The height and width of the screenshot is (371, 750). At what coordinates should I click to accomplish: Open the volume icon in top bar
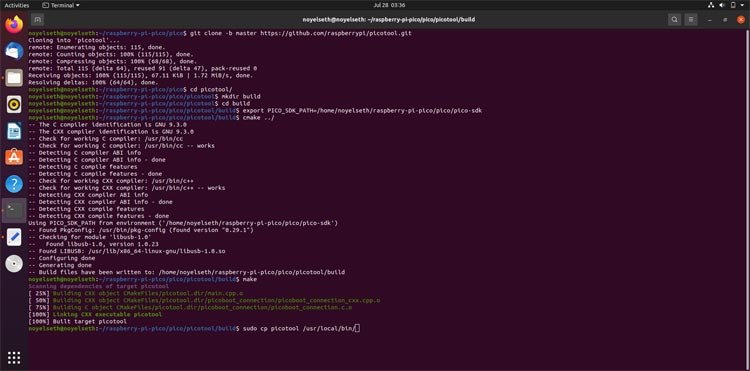click(x=722, y=5)
